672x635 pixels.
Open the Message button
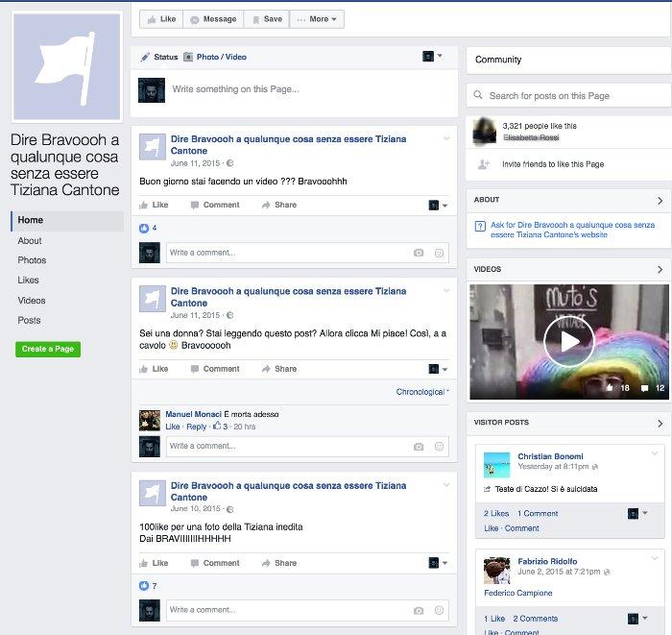(x=213, y=19)
